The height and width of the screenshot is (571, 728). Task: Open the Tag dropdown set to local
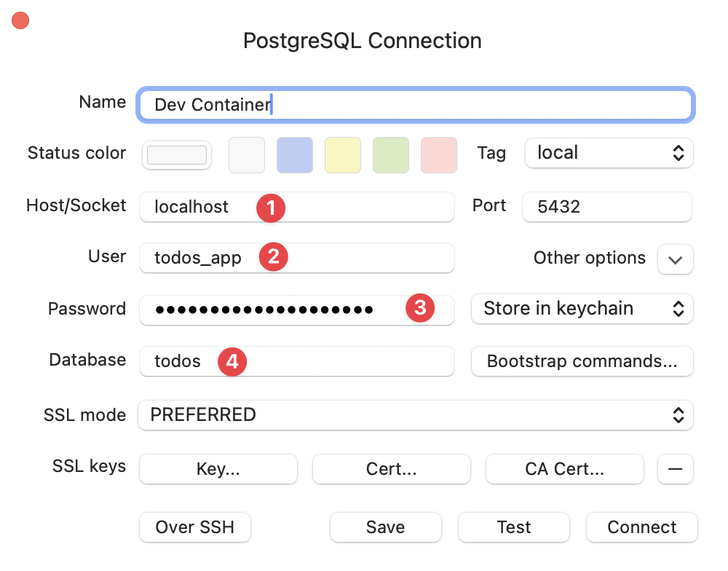[x=609, y=153]
